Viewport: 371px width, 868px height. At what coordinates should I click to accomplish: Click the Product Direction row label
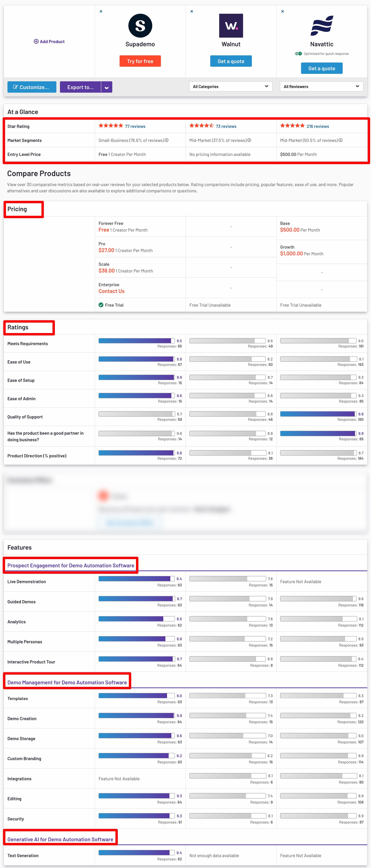tap(37, 456)
